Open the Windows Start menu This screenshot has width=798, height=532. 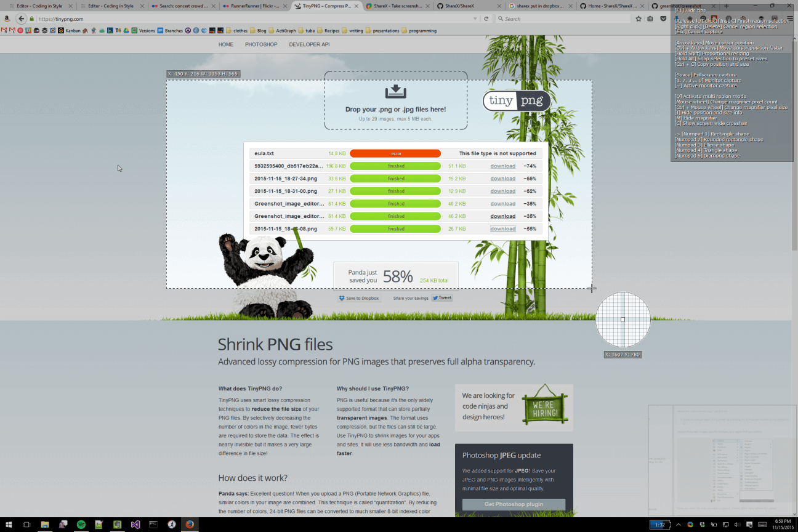coord(9,525)
